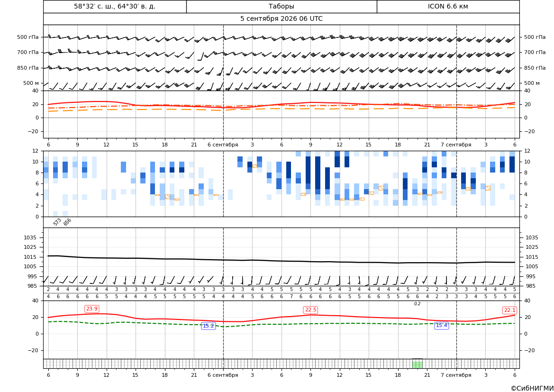The height and width of the screenshot is (392, 554).
Task: Click the ICON 6.6 км model header
Action: (448, 6)
